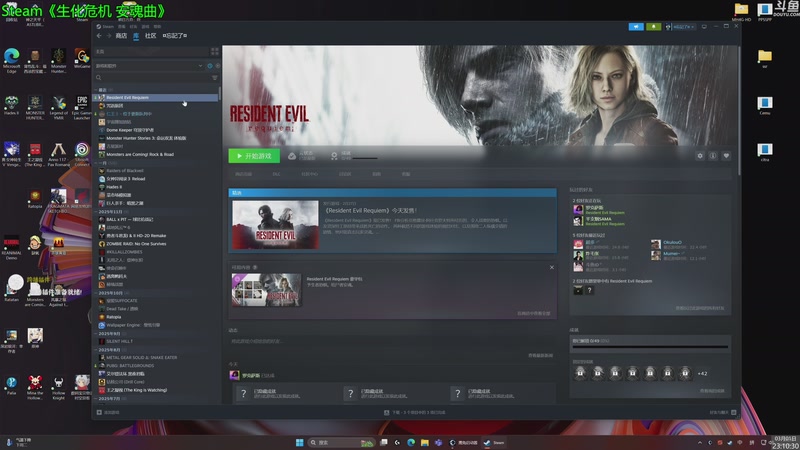This screenshot has width=800, height=450.
Task: Open the 嘻记了 profile tab
Action: pos(174,36)
